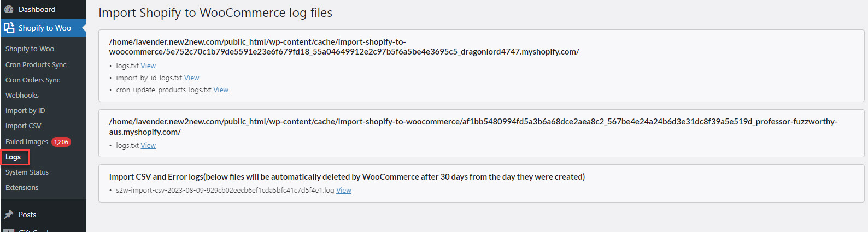Open the System Status page

tap(27, 172)
